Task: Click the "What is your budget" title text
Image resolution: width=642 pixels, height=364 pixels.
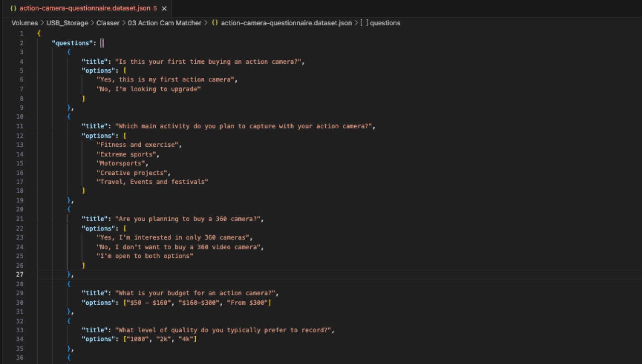Action: pyautogui.click(x=197, y=293)
